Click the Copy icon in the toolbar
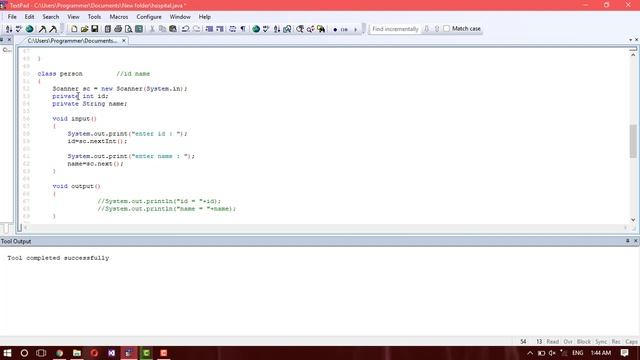 point(162,29)
